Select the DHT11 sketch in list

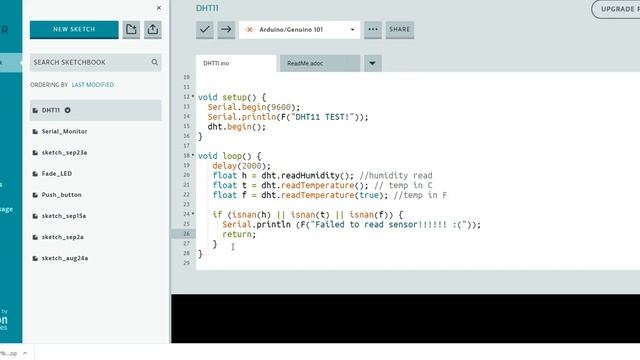point(96,110)
